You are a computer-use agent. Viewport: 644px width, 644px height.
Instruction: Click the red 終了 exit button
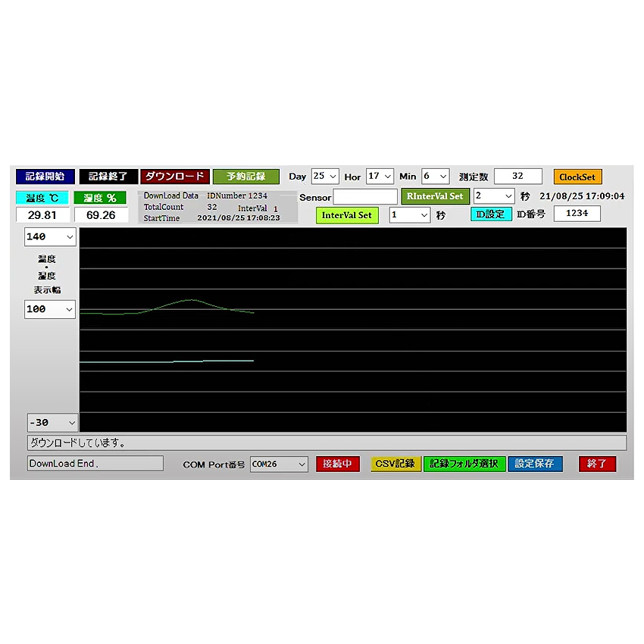(597, 464)
